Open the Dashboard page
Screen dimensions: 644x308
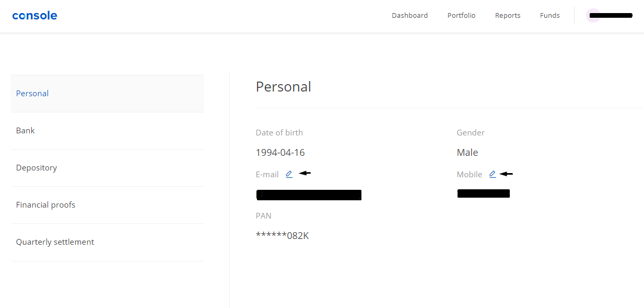pos(409,16)
